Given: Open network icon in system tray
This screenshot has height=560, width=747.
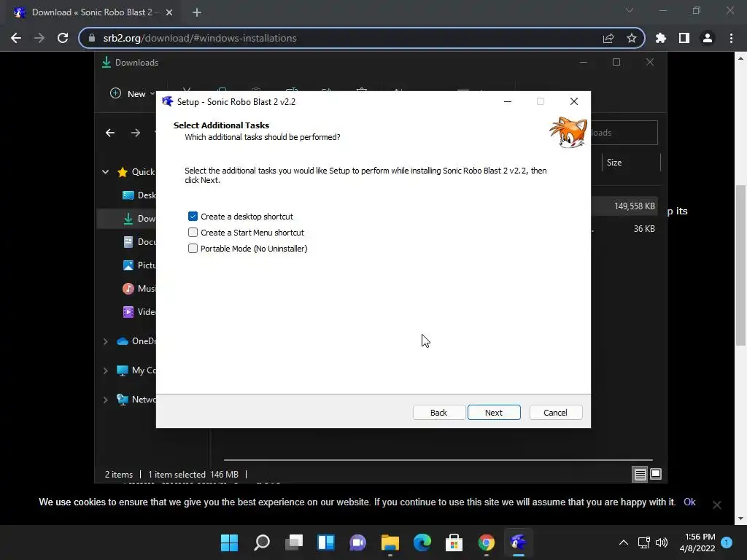Looking at the screenshot, I should tap(643, 542).
